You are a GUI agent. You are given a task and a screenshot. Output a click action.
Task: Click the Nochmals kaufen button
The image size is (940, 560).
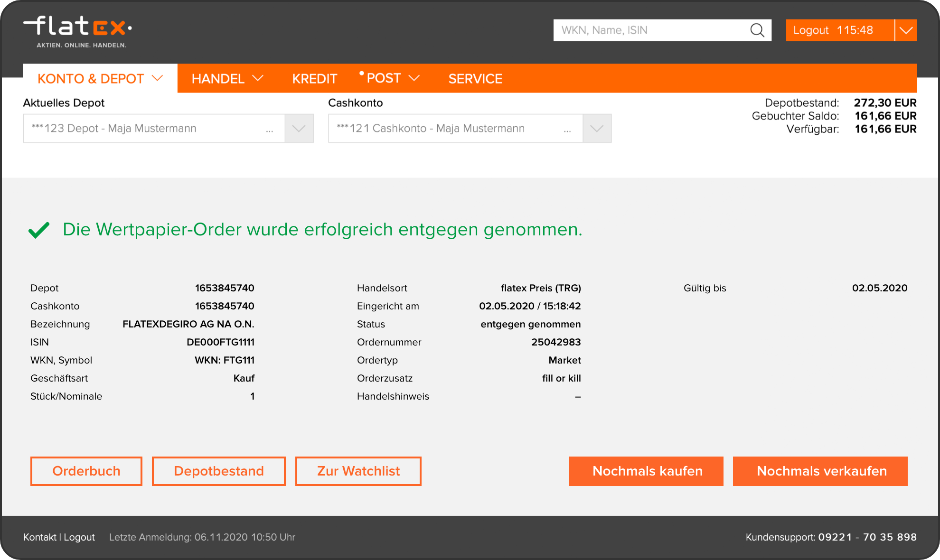[x=646, y=471]
